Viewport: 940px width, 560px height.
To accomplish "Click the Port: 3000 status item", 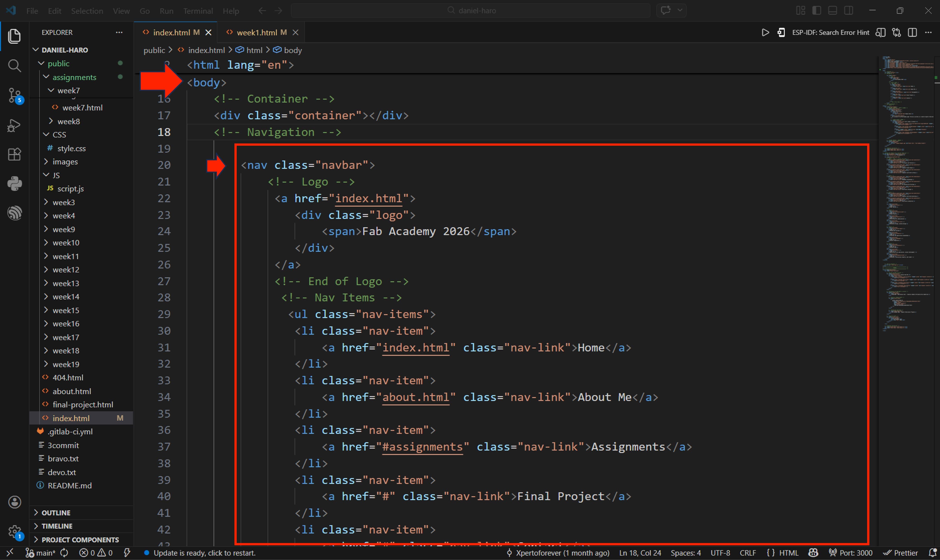I will click(x=851, y=553).
